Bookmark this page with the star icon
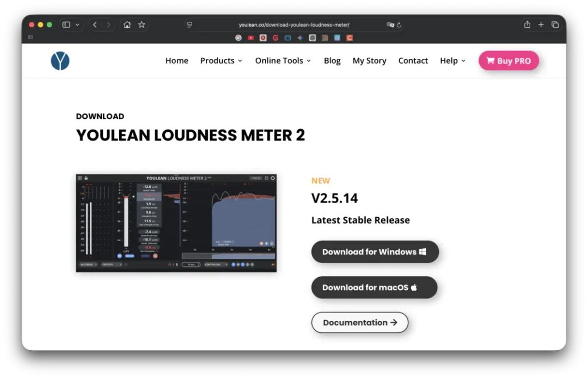This screenshot has width=588, height=379. pos(142,25)
